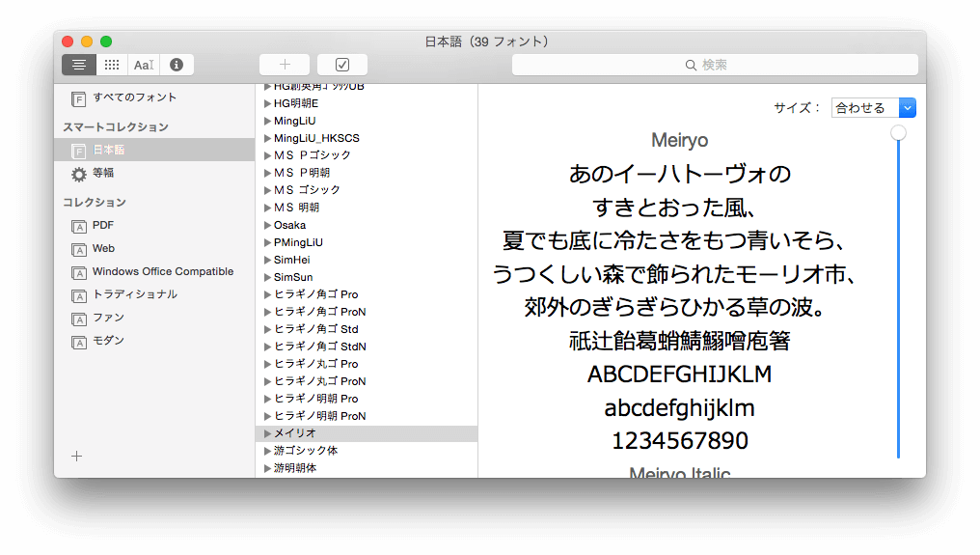Select トラディショナル collection
The height and width of the screenshot is (555, 980).
coord(153,294)
